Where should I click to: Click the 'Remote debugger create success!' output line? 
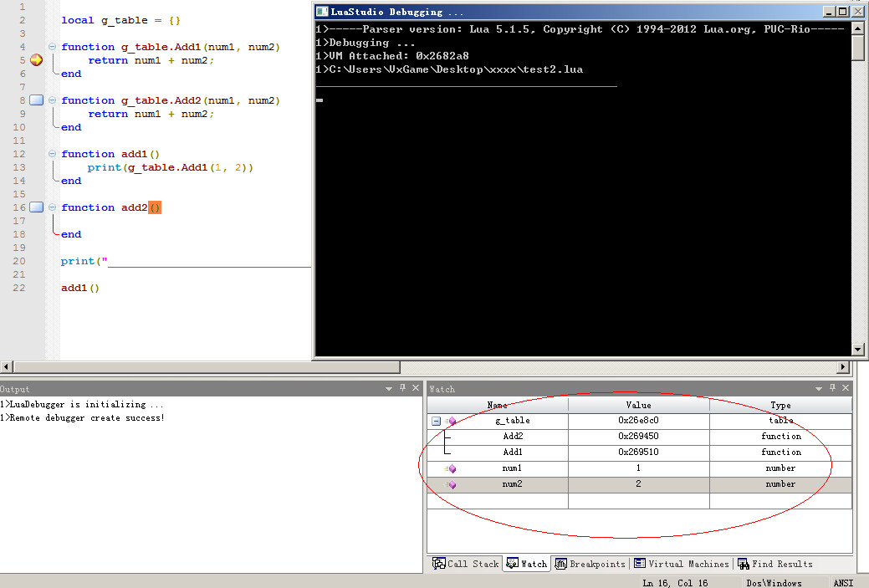pyautogui.click(x=83, y=418)
